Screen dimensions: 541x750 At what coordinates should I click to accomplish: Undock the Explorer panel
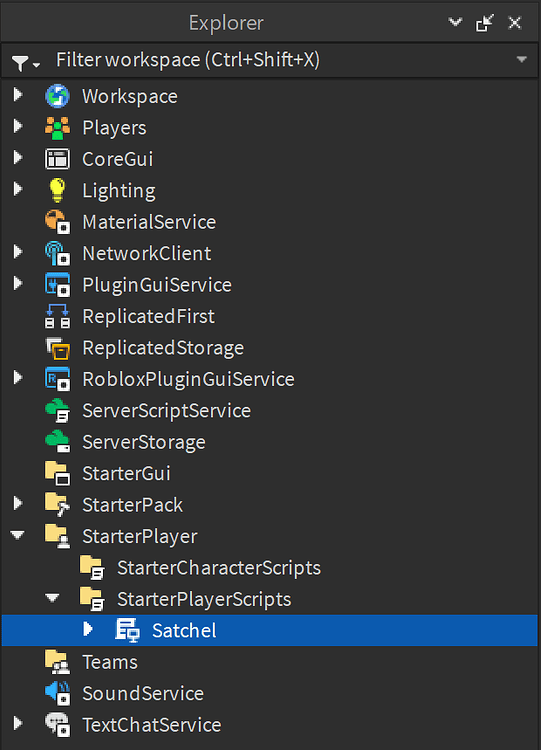(485, 22)
